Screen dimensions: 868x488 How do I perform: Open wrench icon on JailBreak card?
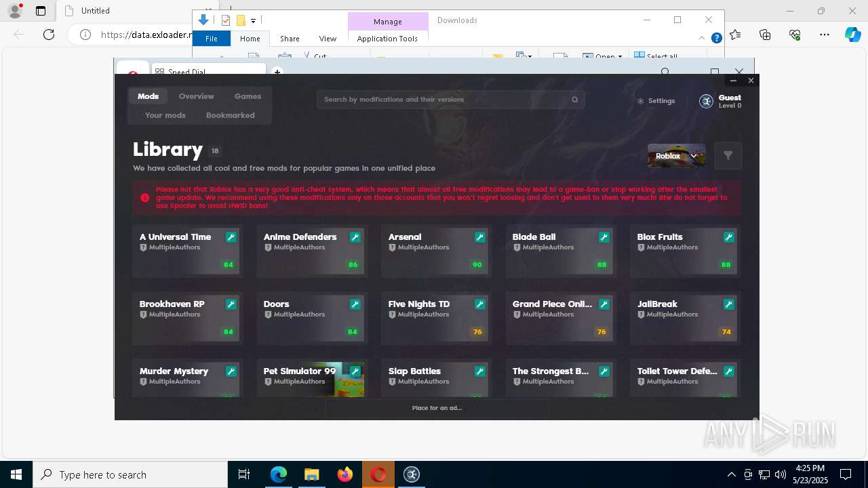tap(728, 304)
